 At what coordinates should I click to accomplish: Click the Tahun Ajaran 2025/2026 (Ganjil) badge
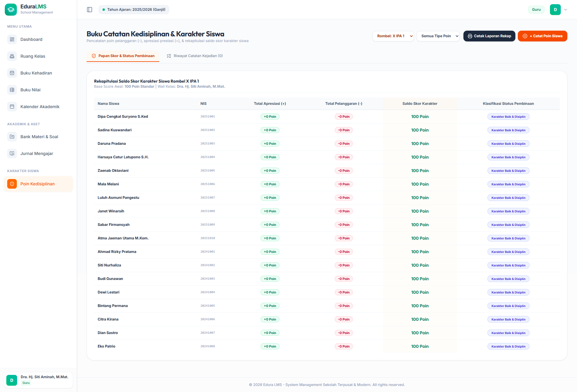tap(134, 10)
